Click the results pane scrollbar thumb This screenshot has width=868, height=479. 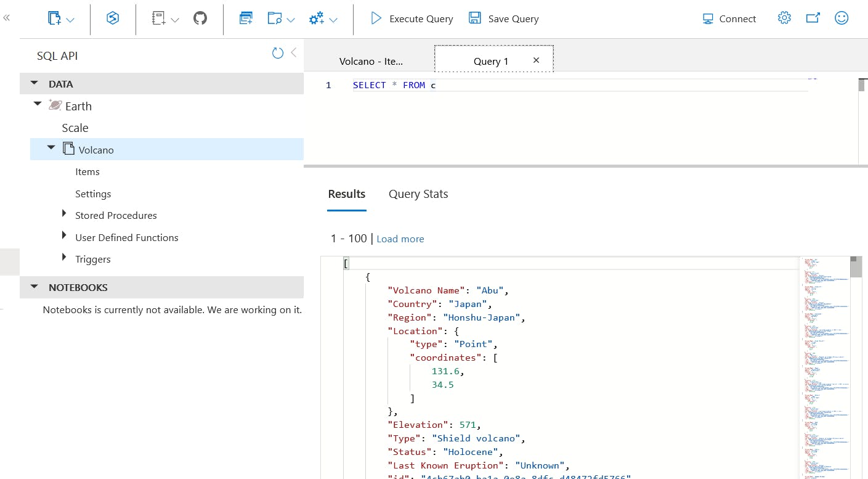click(856, 267)
